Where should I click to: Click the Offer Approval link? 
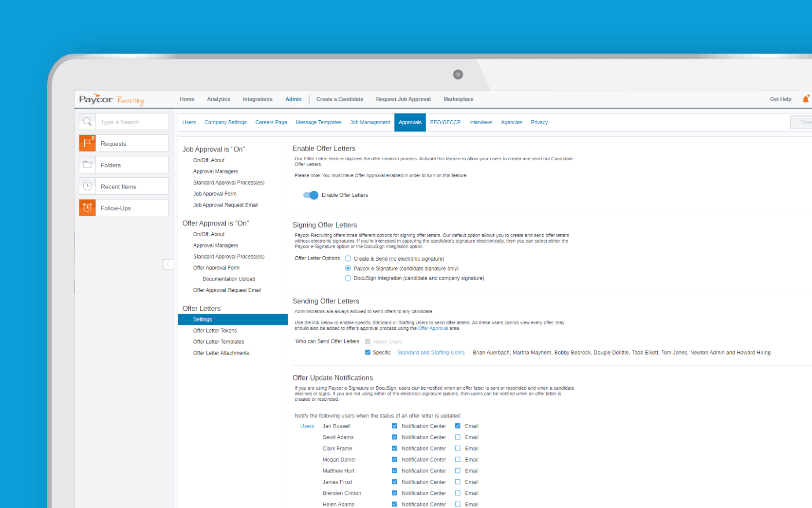click(433, 328)
